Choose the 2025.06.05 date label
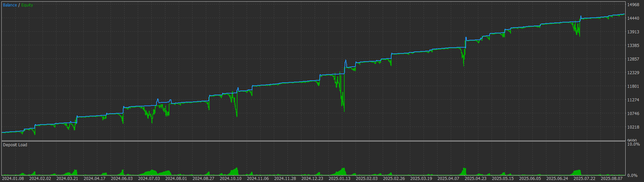Screen dimensions: 644x182 click(x=530, y=179)
